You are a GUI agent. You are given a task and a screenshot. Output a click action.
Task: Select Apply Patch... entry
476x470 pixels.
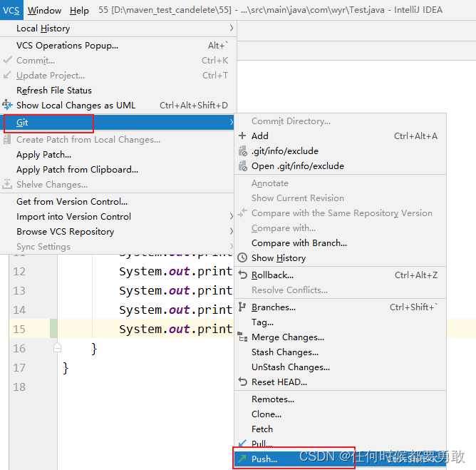coord(118,155)
